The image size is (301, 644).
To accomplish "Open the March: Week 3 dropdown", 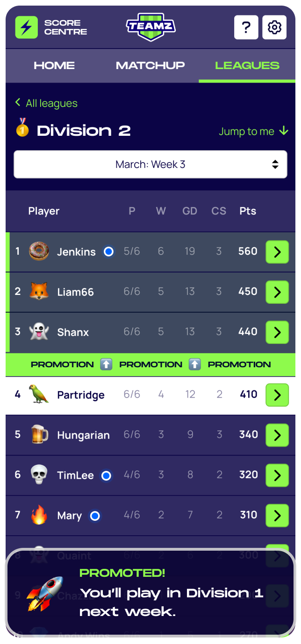I will coord(150,164).
